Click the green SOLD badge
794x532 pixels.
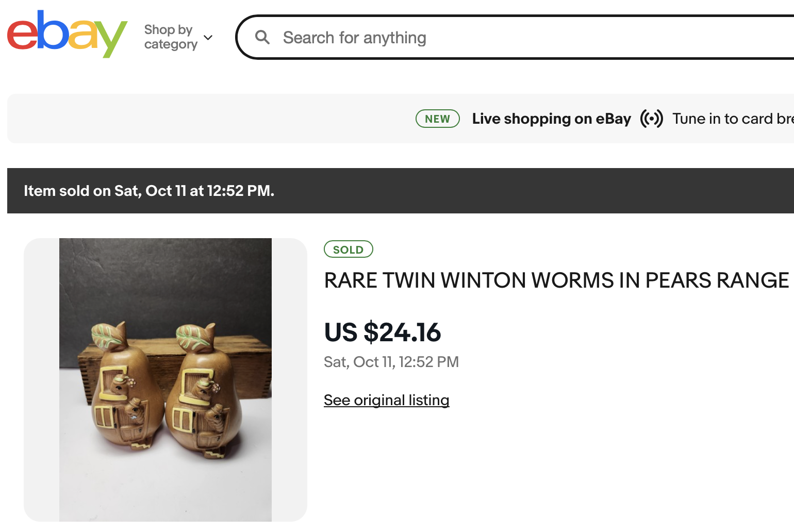point(348,250)
